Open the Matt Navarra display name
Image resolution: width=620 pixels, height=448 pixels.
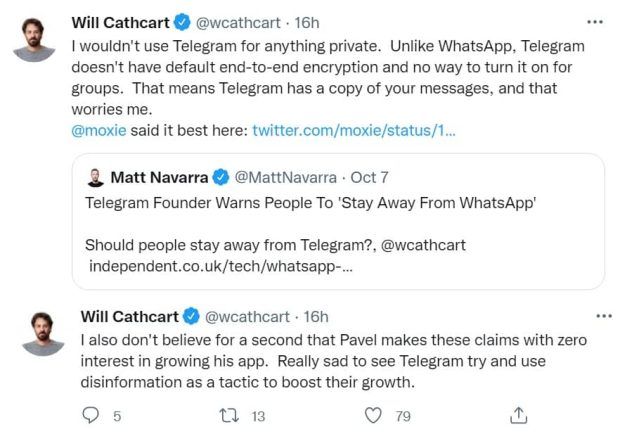pos(159,178)
